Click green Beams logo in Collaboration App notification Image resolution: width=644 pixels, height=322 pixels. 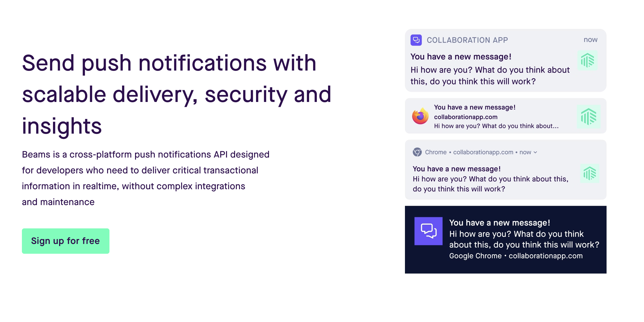pyautogui.click(x=588, y=60)
